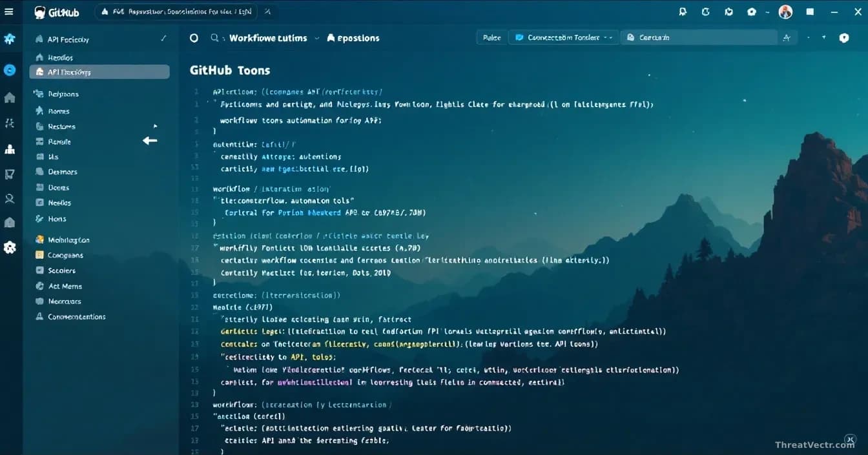The height and width of the screenshot is (455, 868).
Task: Select the puzzle-gear icon in the left rail
Action: [x=9, y=39]
